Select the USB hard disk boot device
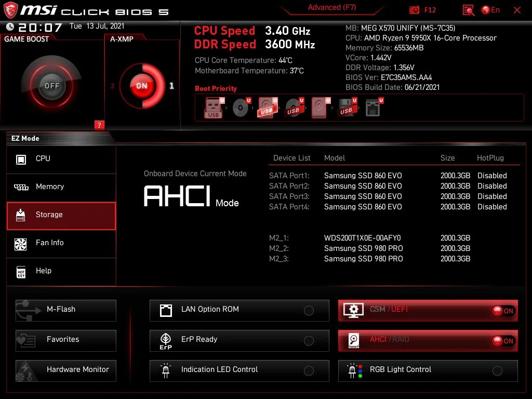 click(x=268, y=108)
